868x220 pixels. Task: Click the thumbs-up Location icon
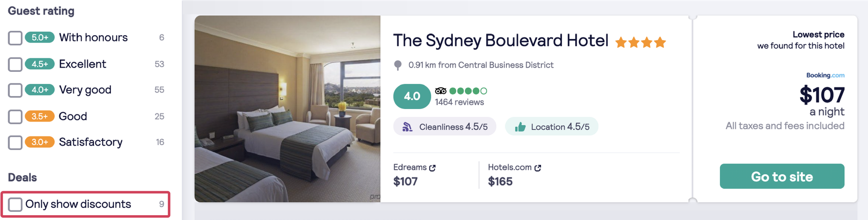pos(520,127)
